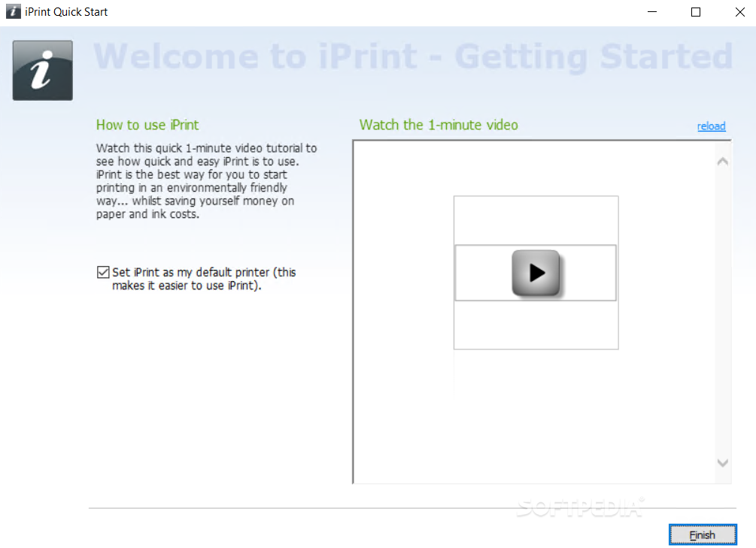756x548 pixels.
Task: Play the 1-minute tutorial video
Action: [x=536, y=273]
